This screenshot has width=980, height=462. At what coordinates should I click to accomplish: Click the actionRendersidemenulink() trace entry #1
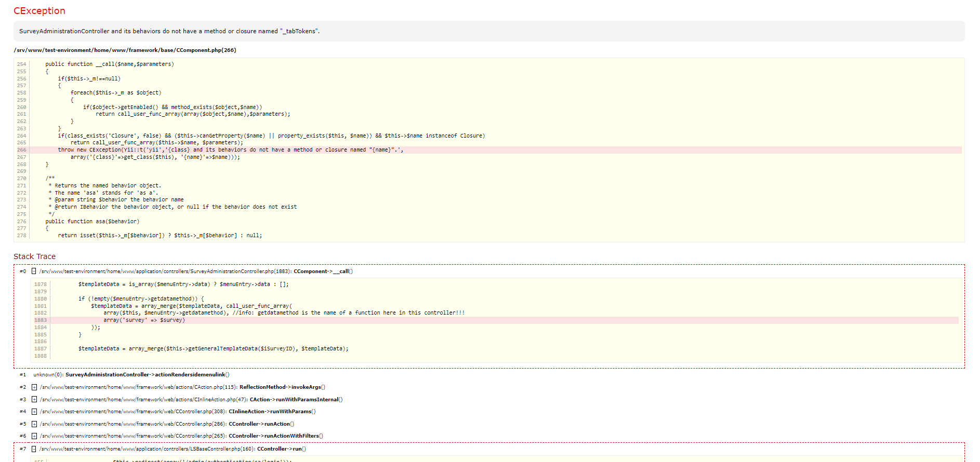tap(147, 375)
